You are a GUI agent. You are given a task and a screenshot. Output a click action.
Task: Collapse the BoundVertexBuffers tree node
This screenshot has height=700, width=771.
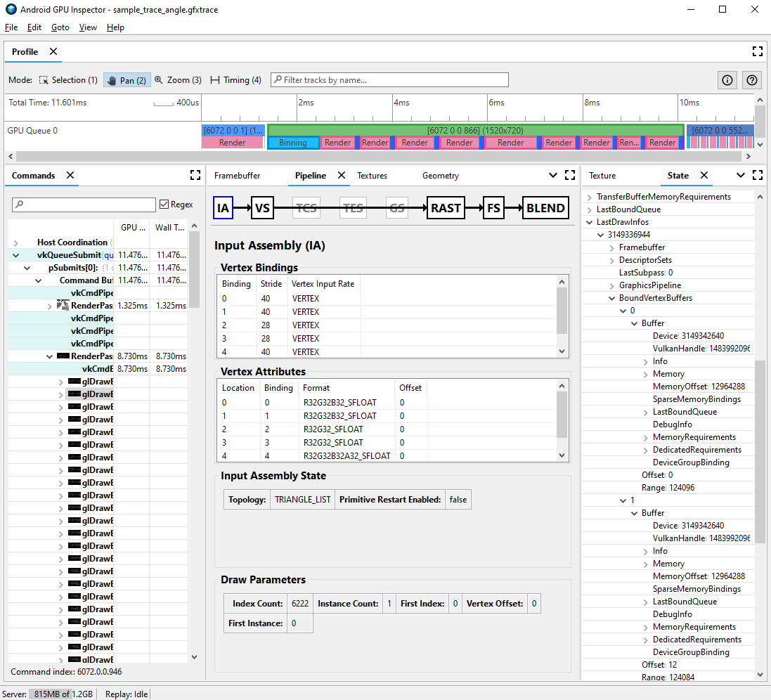coord(610,297)
